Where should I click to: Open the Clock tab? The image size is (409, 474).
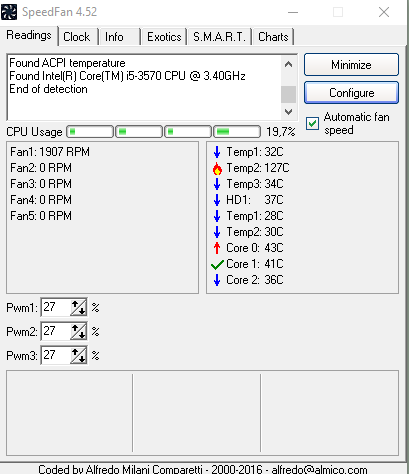click(x=77, y=37)
